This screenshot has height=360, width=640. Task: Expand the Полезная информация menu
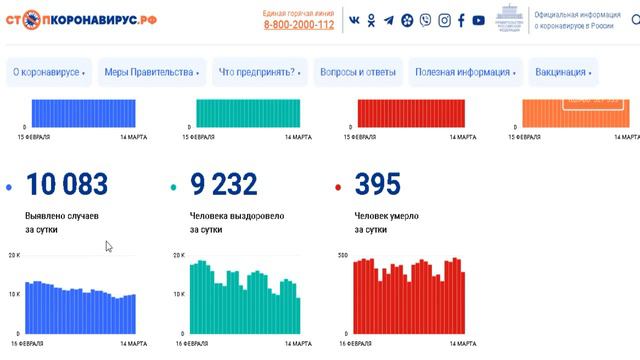click(465, 72)
